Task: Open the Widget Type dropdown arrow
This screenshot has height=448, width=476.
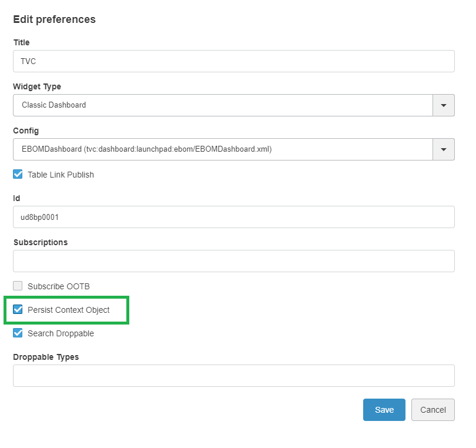Action: [x=444, y=105]
